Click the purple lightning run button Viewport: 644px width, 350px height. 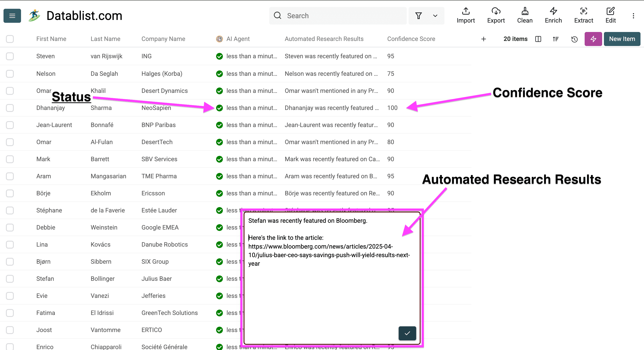(x=593, y=39)
